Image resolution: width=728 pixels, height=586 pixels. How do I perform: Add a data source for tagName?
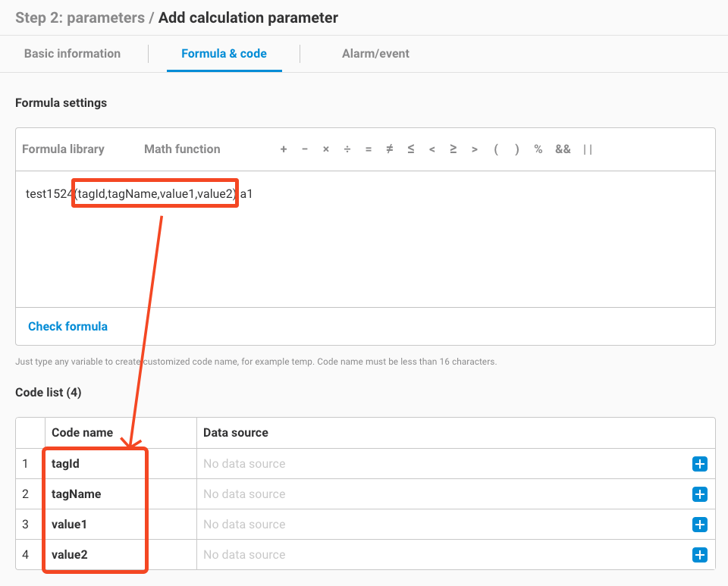tap(699, 494)
